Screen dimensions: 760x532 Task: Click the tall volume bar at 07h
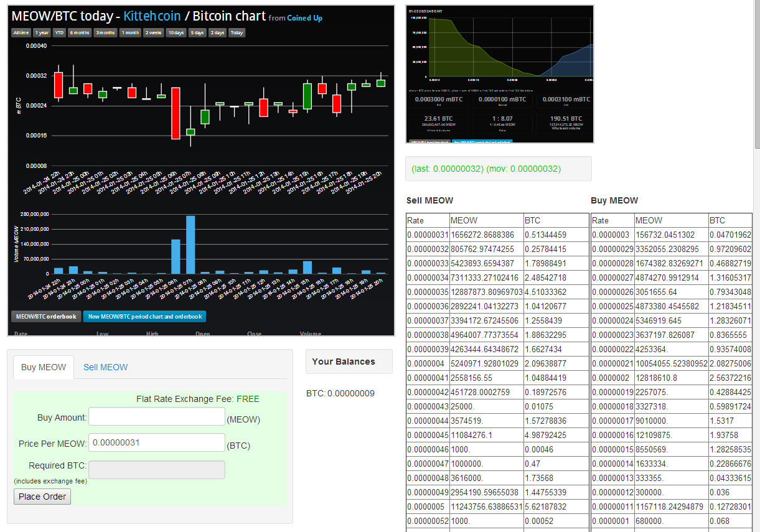coord(190,245)
